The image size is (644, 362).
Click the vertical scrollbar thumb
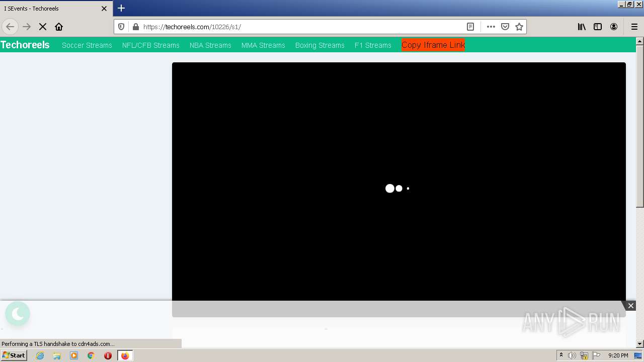pyautogui.click(x=640, y=126)
